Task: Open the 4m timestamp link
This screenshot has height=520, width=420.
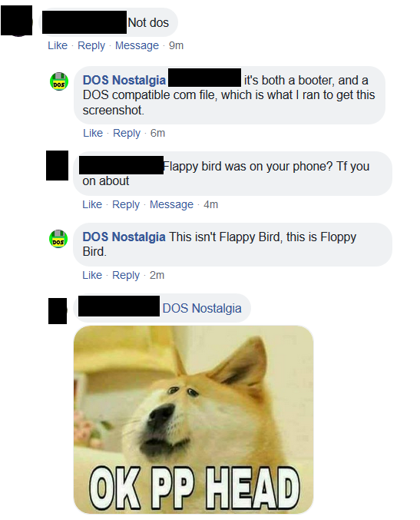Action: 211,204
